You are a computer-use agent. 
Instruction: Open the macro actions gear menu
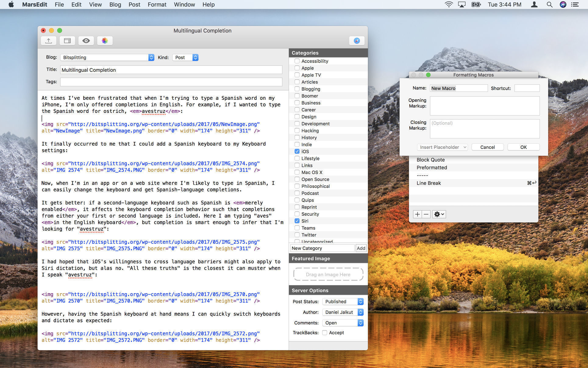(439, 214)
